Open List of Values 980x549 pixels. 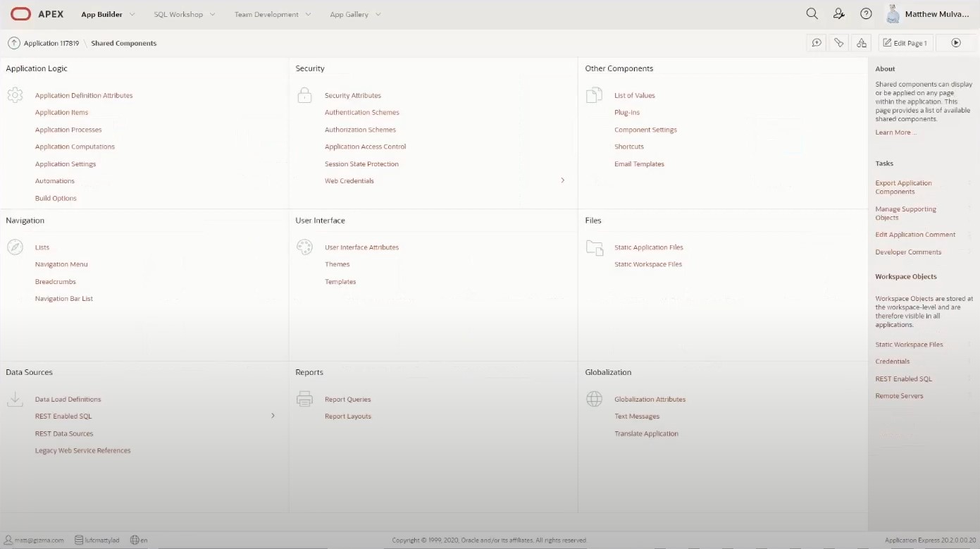pyautogui.click(x=635, y=95)
